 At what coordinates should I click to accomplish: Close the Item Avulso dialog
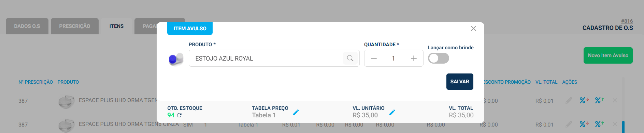tap(473, 29)
